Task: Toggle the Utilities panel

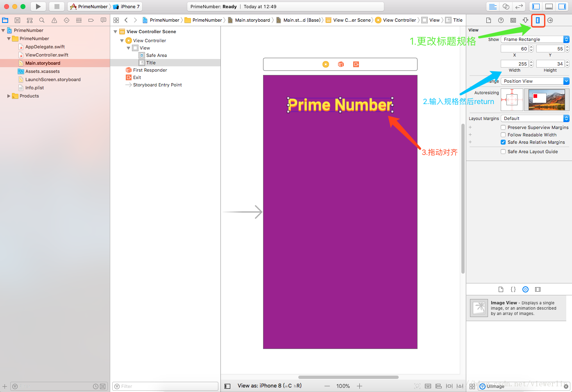Action: 562,7
